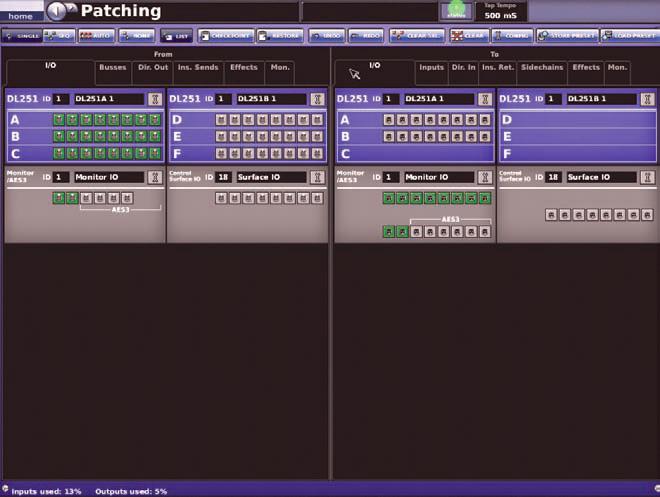660x497 pixels.
Task: Toggle the LIST view button
Action: pos(176,36)
